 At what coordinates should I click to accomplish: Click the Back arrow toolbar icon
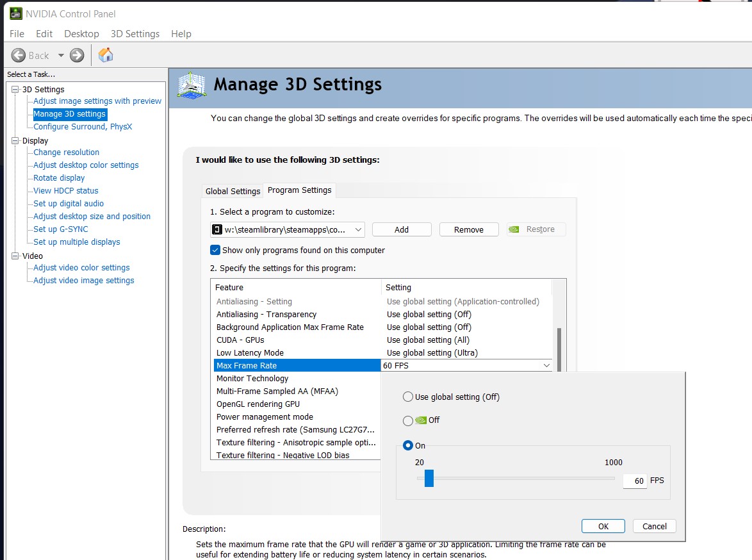tap(19, 55)
